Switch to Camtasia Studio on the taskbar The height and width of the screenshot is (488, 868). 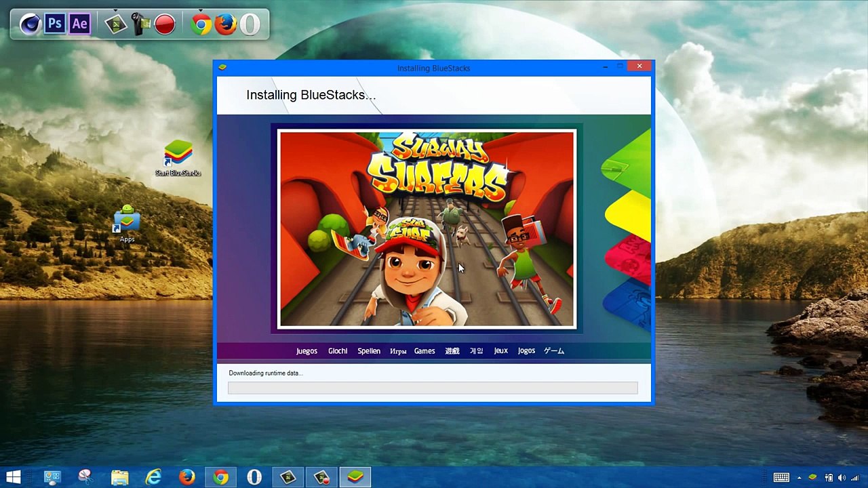288,477
